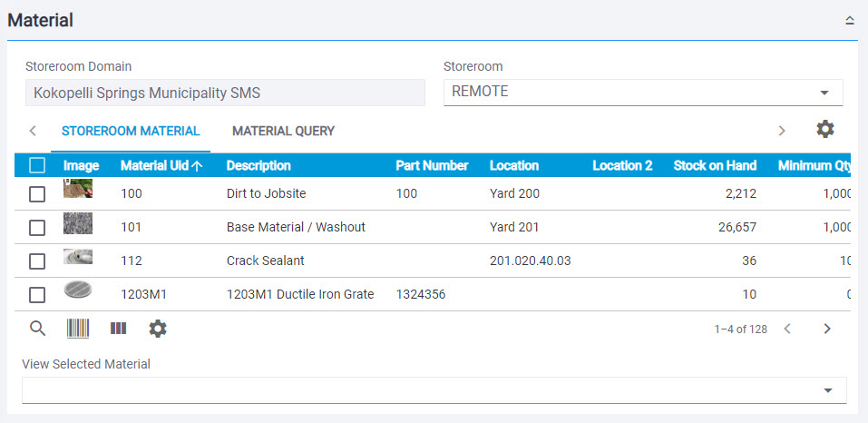Click the search magnifier icon below the grid
The height and width of the screenshot is (423, 868).
coord(37,329)
